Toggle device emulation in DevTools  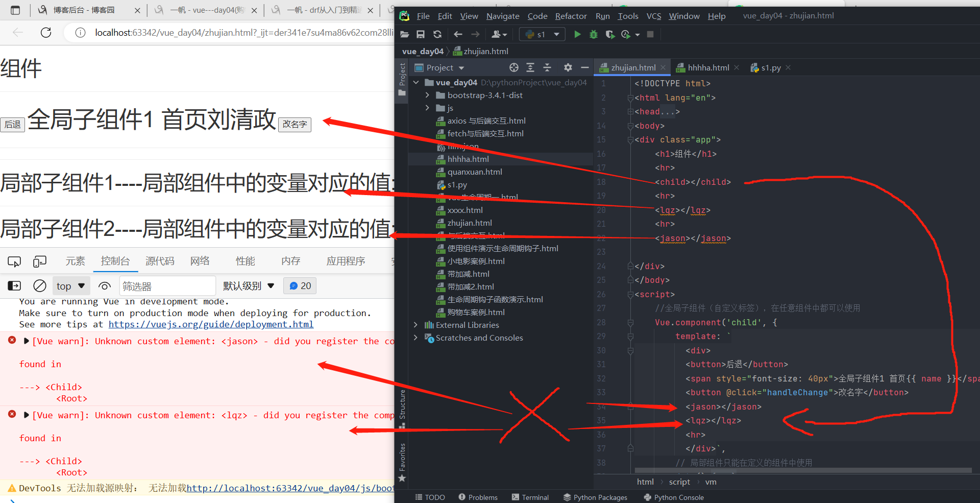pyautogui.click(x=39, y=261)
